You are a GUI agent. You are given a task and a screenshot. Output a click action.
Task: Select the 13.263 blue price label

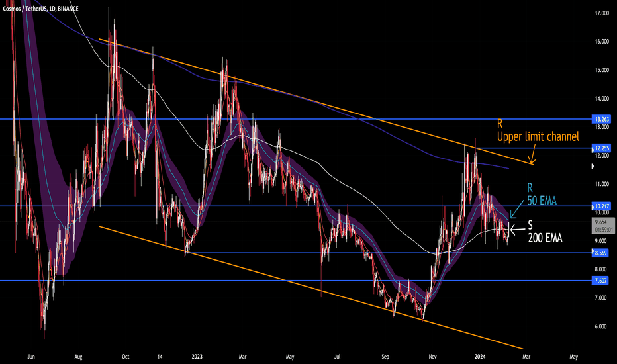[x=602, y=119]
